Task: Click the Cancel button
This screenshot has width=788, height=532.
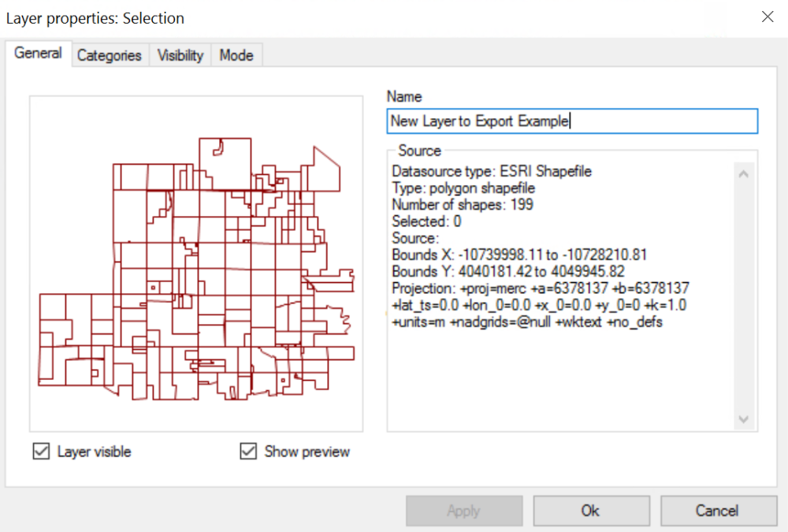Action: pos(718,511)
